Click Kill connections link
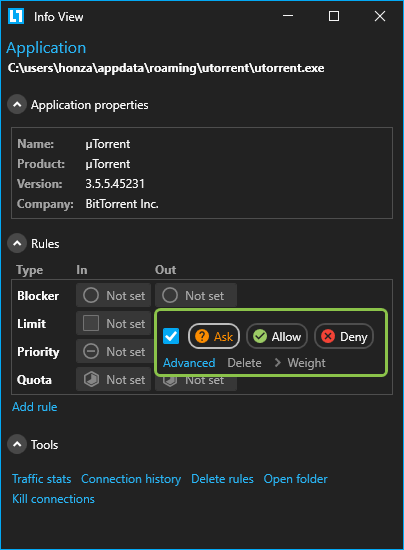Screen dimensions: 404x550 tap(53, 499)
